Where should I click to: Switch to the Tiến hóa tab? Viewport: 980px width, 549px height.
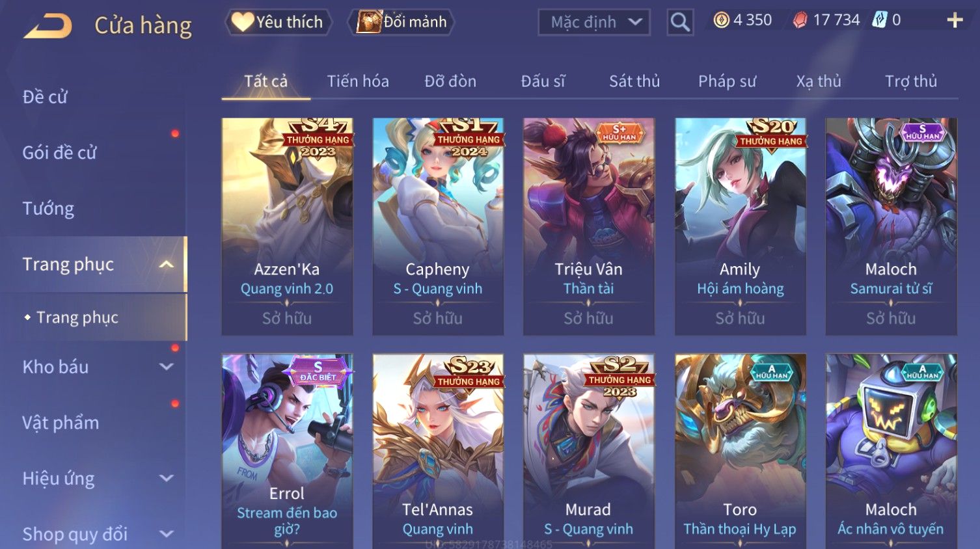coord(358,81)
